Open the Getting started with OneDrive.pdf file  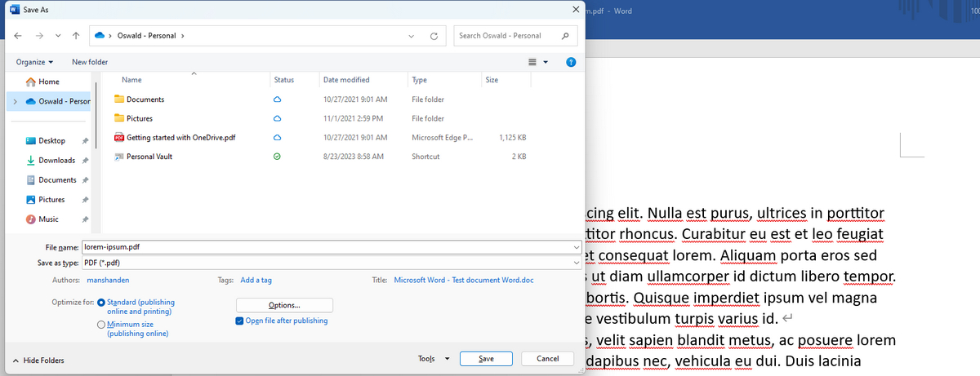pyautogui.click(x=180, y=137)
